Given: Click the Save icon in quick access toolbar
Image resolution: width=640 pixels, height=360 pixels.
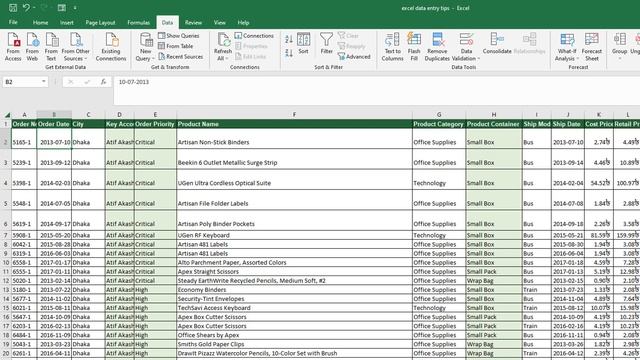Looking at the screenshot, I should click(13, 8).
